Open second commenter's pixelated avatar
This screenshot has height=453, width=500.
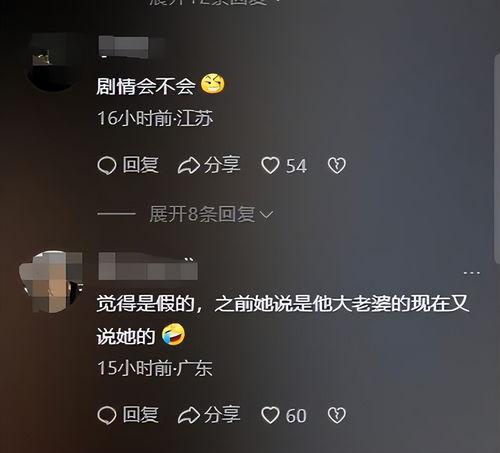coord(51,282)
